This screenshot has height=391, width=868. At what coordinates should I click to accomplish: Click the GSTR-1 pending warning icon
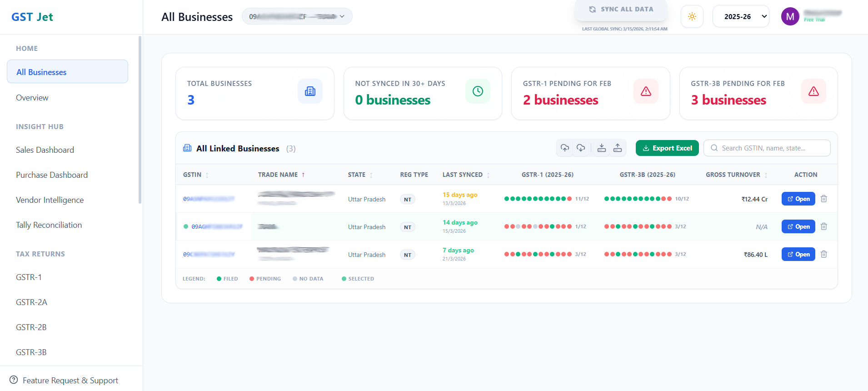[x=646, y=91]
